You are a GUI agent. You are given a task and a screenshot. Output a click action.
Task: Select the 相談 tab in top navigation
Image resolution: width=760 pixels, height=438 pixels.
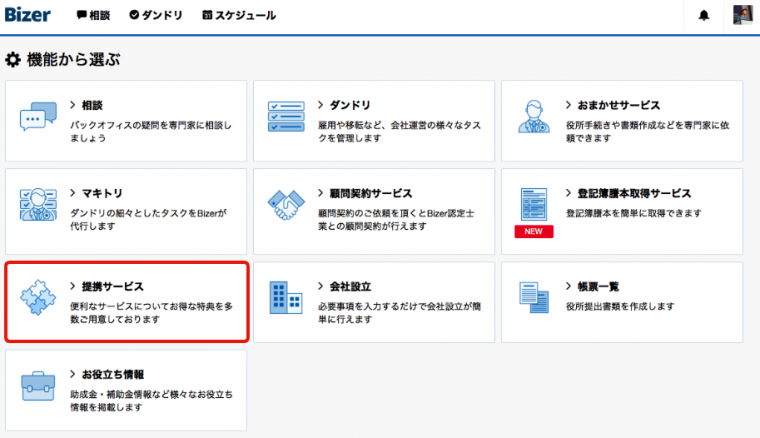click(x=95, y=16)
